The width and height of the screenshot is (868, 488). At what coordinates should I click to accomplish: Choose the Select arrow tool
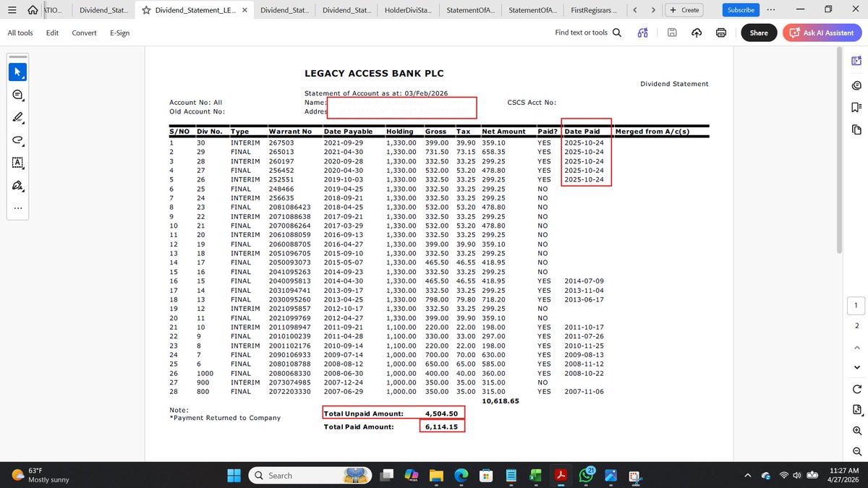point(18,72)
